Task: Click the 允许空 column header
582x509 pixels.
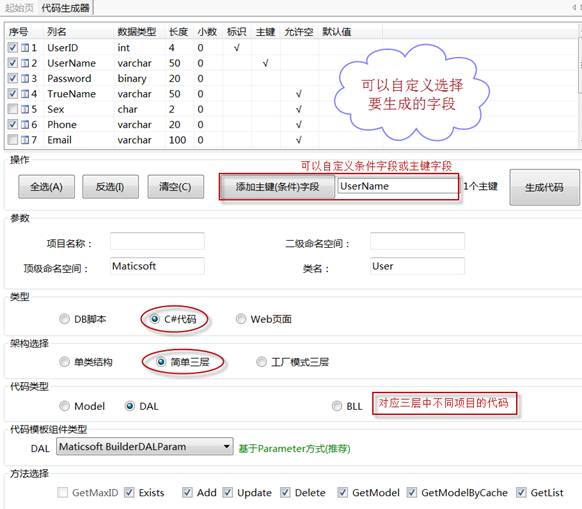Action: click(x=299, y=32)
